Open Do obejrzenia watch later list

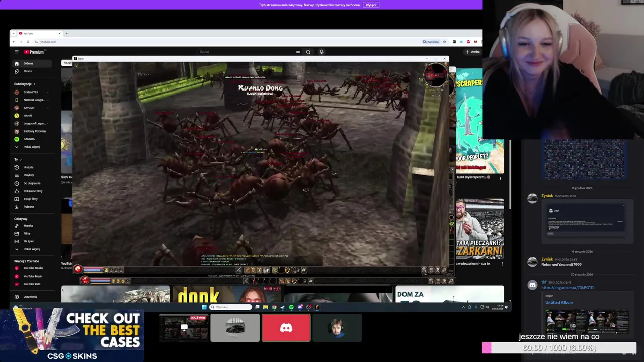pyautogui.click(x=32, y=183)
